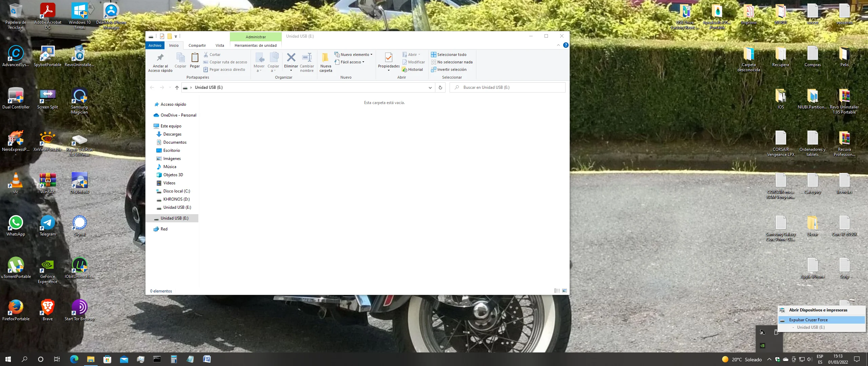This screenshot has height=366, width=868.
Task: Expand address bar history dropdown arrow
Action: 430,87
